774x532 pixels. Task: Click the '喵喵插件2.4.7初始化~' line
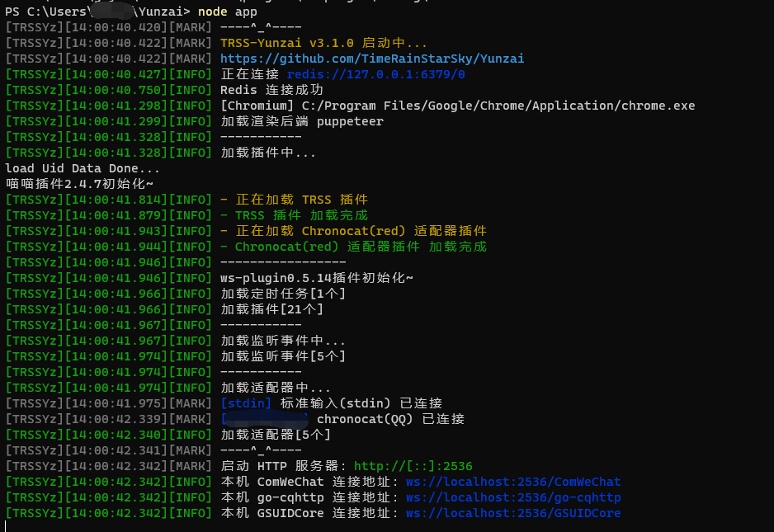79,184
